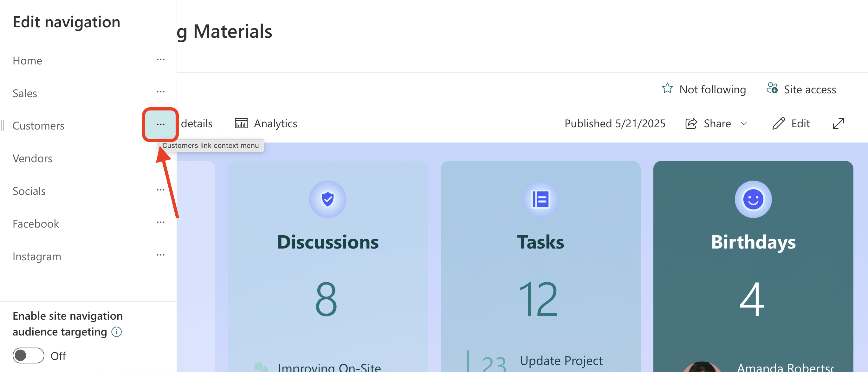Open the Socials link ellipsis menu

coord(160,190)
